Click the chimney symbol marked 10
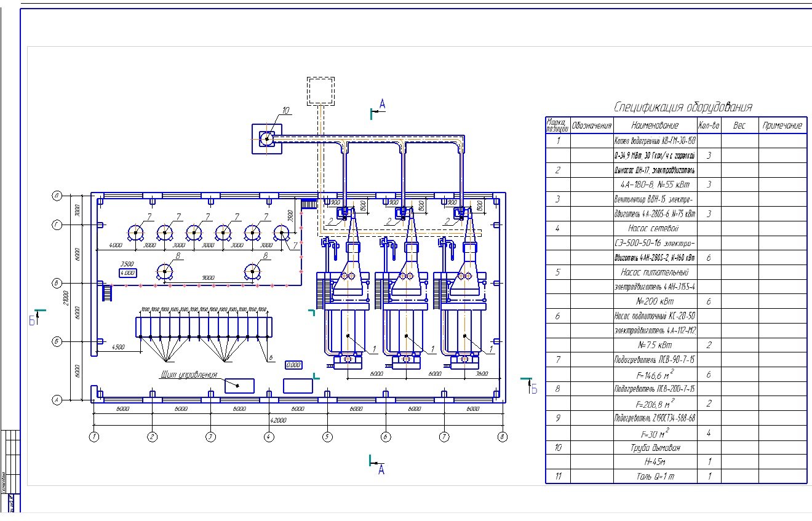812x521 pixels. [266, 138]
